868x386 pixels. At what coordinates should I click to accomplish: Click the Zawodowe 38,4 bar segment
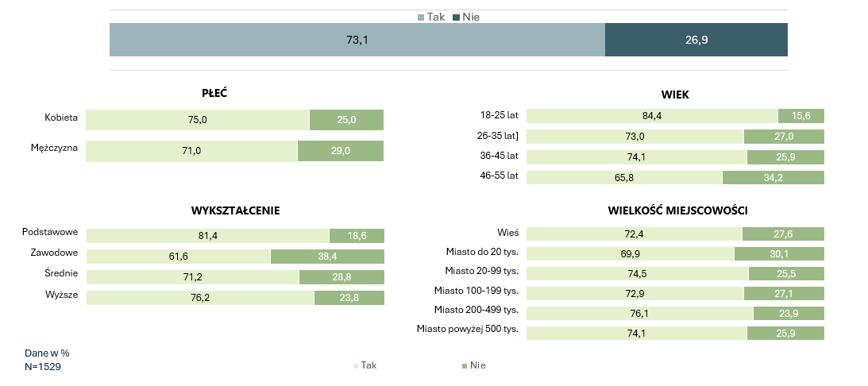(x=327, y=257)
